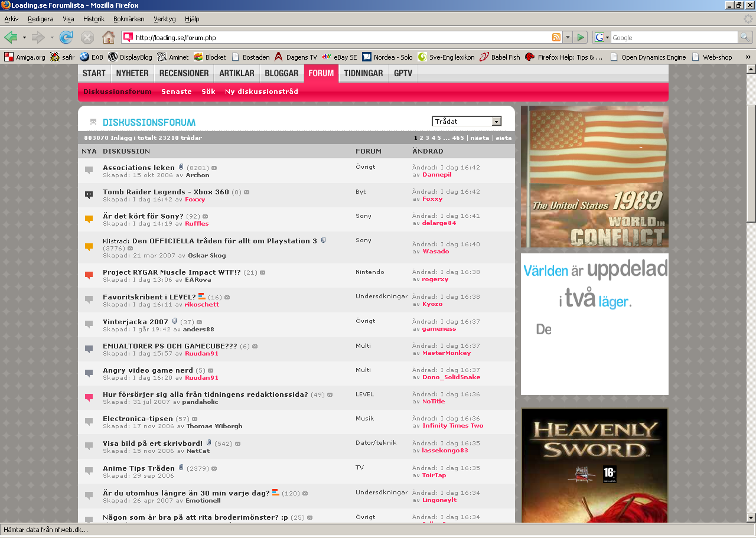
Task: Open the Sve-Eng lexikon bookmark
Action: point(446,57)
